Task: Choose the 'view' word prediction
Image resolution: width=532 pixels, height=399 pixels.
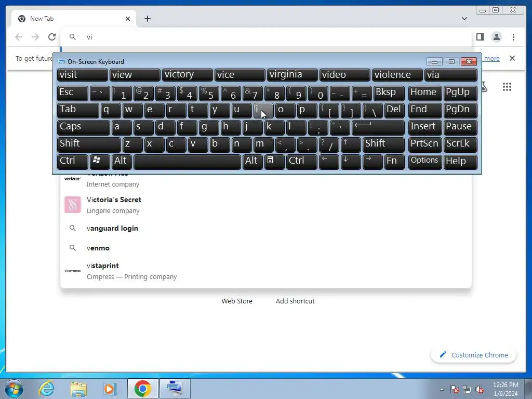Action: [x=135, y=75]
